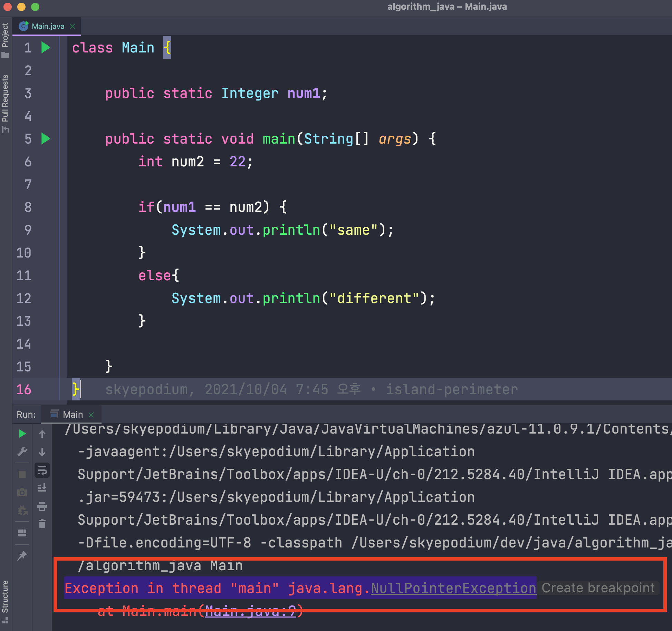The width and height of the screenshot is (672, 631).
Task: Toggle soft-wrap in console output
Action: click(42, 470)
